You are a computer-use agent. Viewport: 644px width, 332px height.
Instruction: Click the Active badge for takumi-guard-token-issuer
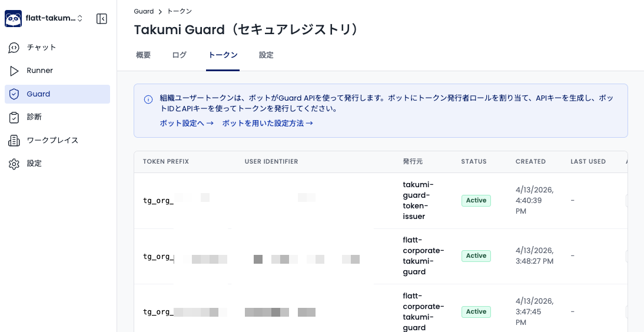pos(476,201)
